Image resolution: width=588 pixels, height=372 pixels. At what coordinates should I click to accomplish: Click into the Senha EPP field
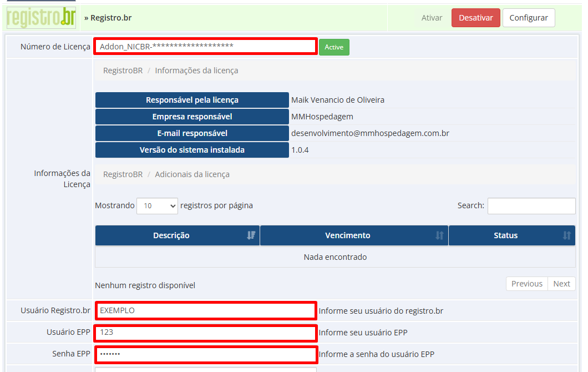pos(205,354)
